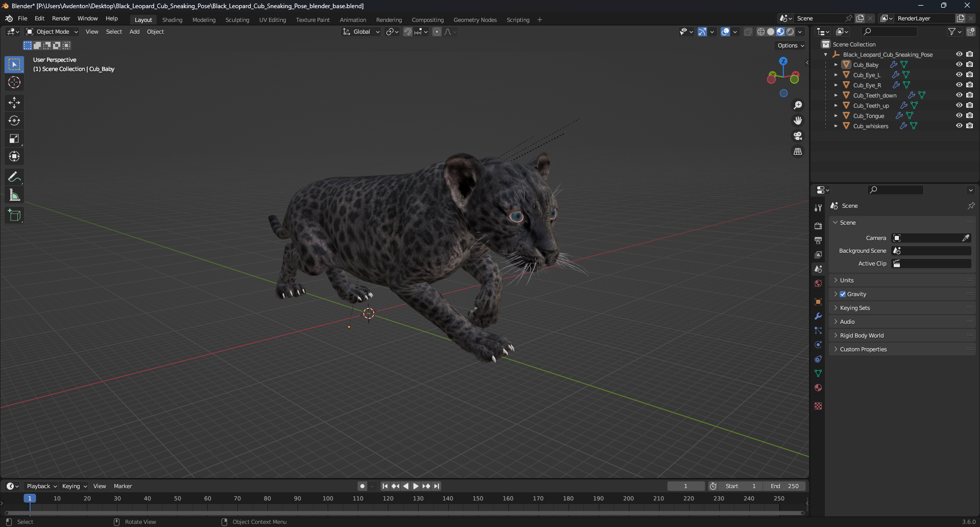Open the Object Mode dropdown
980x527 pixels.
point(52,32)
